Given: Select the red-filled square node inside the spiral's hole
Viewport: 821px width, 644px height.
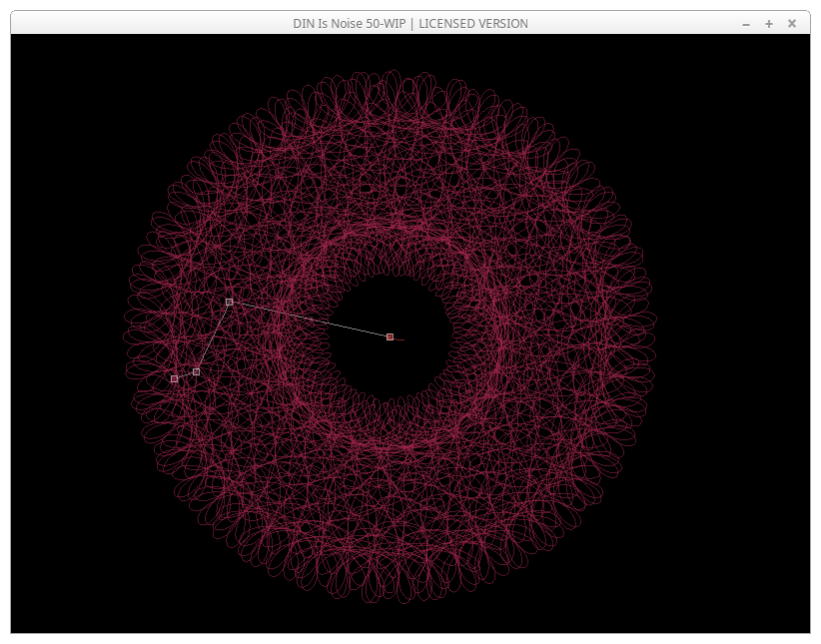Looking at the screenshot, I should click(x=390, y=336).
